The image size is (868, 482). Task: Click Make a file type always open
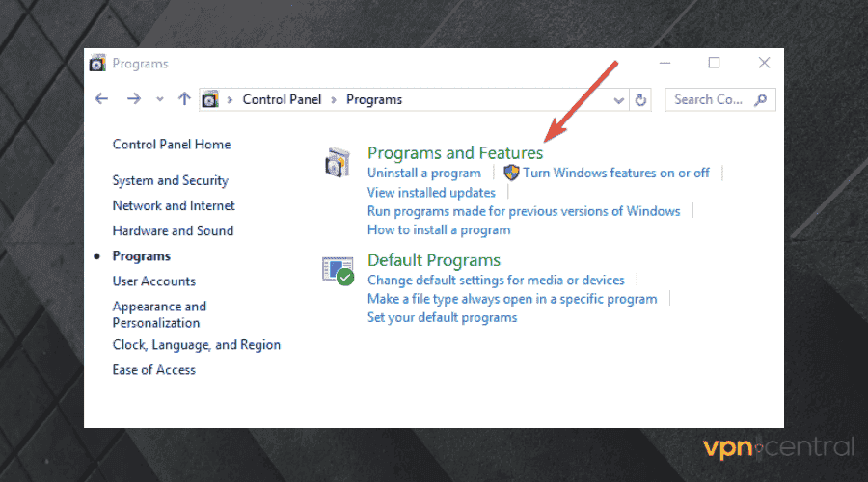[512, 299]
